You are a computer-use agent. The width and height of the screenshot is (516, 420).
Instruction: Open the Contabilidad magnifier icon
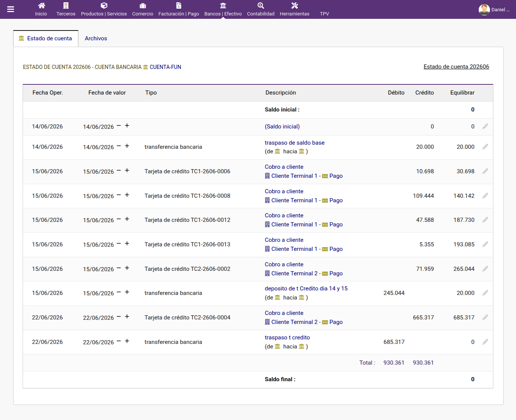(x=261, y=6)
